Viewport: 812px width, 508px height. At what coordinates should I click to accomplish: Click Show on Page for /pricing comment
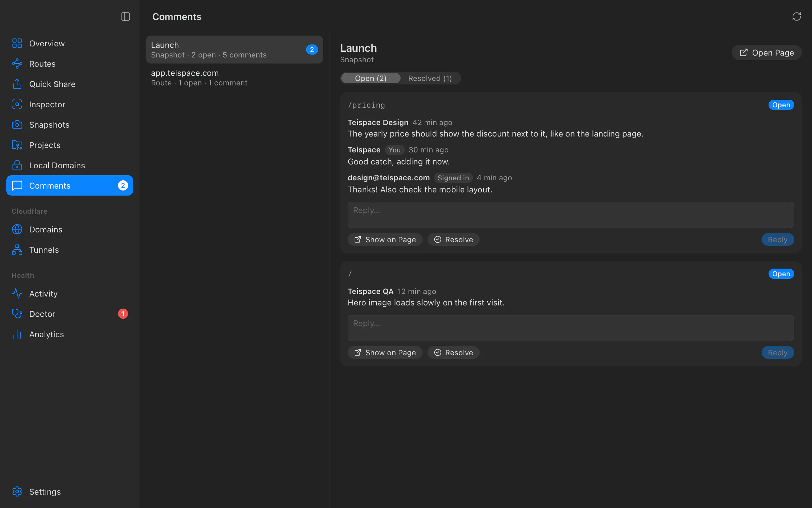click(x=385, y=239)
